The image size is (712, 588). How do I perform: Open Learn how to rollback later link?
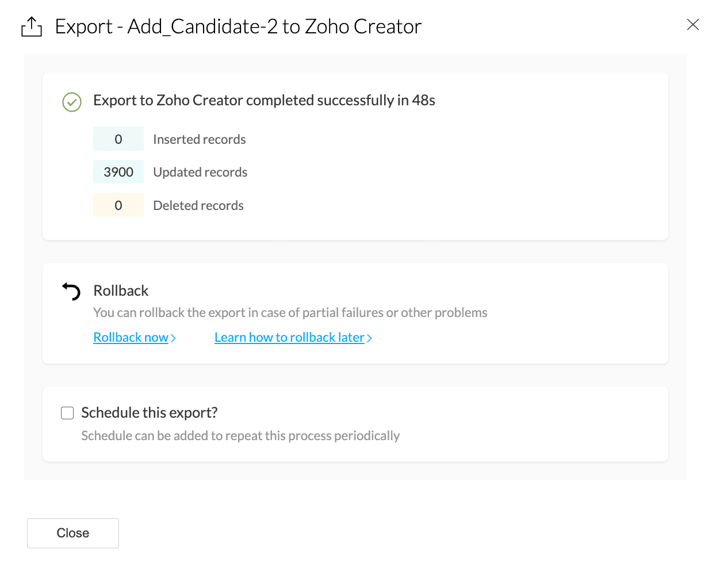pyautogui.click(x=289, y=338)
